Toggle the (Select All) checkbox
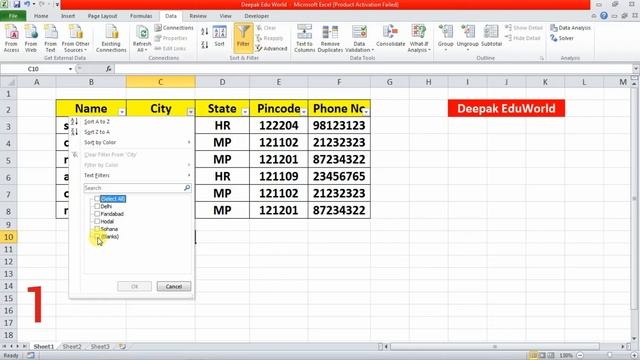 (x=97, y=199)
